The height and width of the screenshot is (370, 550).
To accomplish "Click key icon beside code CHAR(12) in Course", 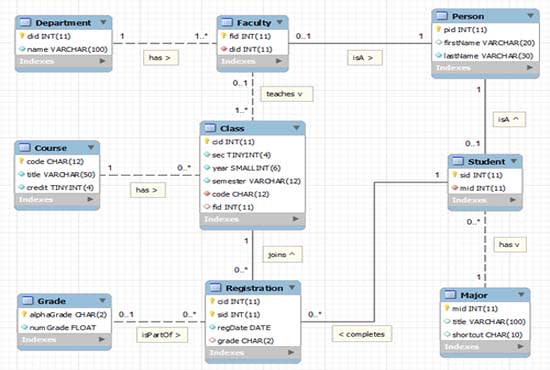I will [21, 161].
